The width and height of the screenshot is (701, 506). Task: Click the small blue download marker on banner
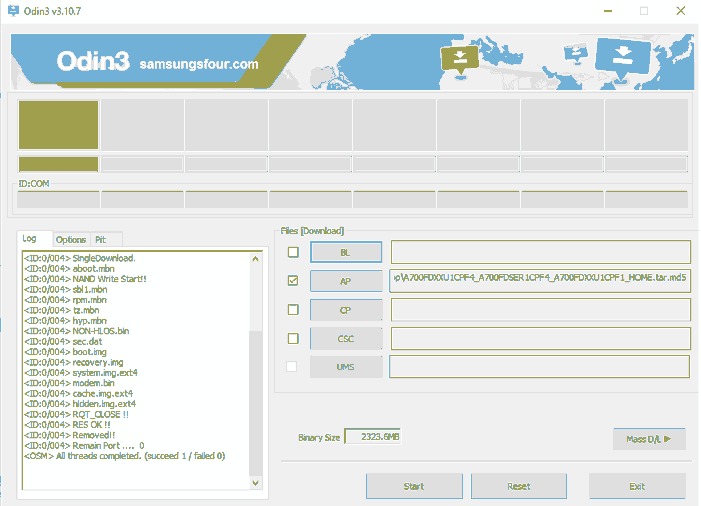tap(576, 53)
